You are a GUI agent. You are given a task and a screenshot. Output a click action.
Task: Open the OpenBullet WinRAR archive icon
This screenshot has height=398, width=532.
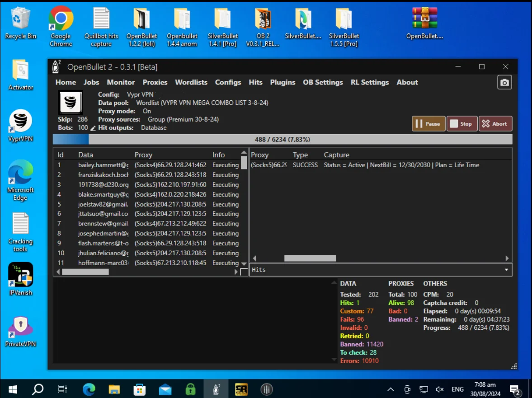[424, 23]
